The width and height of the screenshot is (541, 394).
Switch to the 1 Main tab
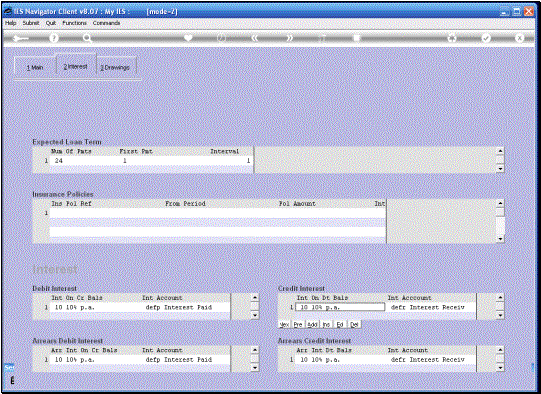(x=35, y=67)
